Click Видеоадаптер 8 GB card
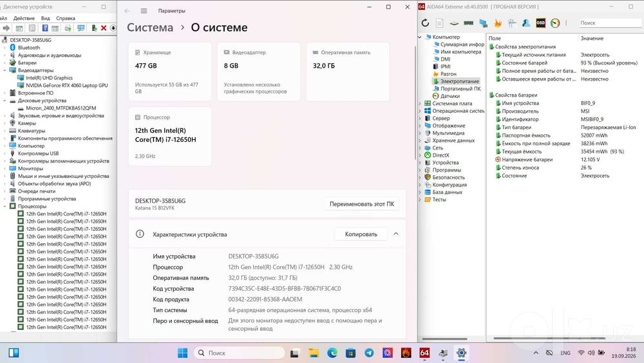Screen dimensions: 644x363 coord(259,72)
